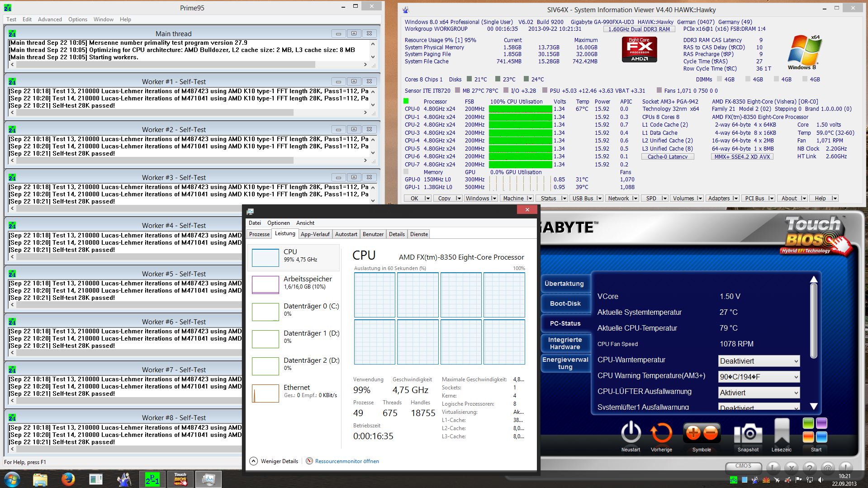Switch to the Dienste tab
Screen dimensions: 868x488
(419, 234)
